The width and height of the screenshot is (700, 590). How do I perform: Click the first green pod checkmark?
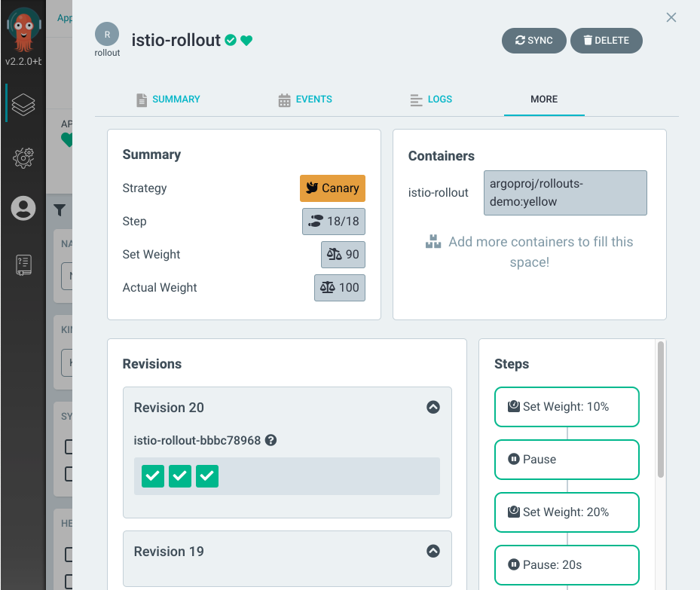pyautogui.click(x=153, y=476)
